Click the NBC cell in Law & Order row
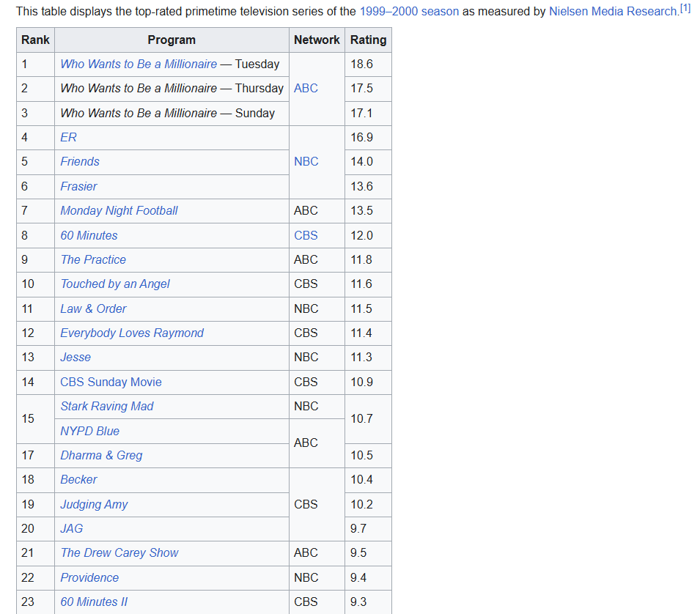Image resolution: width=700 pixels, height=614 pixels. pyautogui.click(x=317, y=308)
